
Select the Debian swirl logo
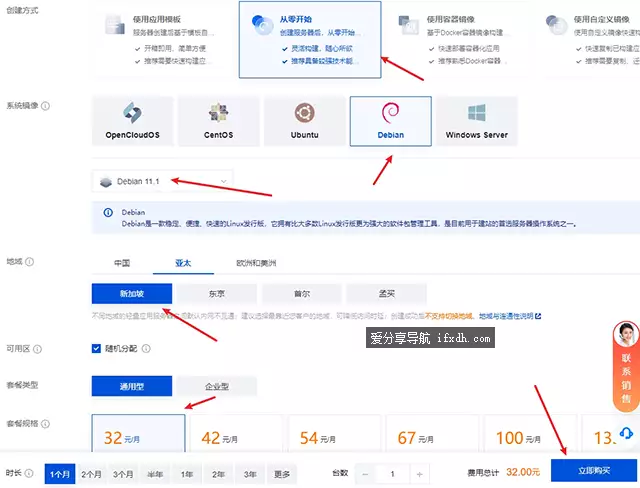[x=390, y=112]
